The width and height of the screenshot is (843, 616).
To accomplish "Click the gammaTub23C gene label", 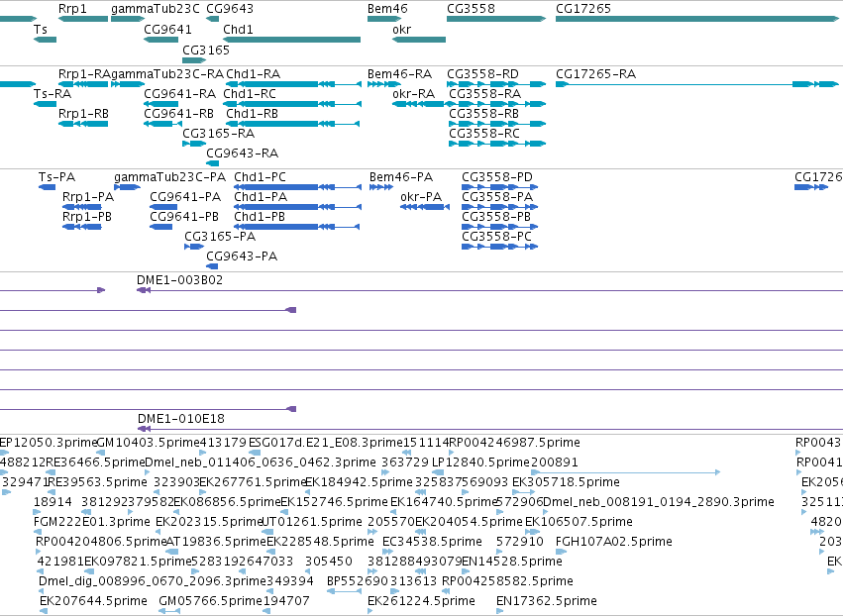I will 156,9.
